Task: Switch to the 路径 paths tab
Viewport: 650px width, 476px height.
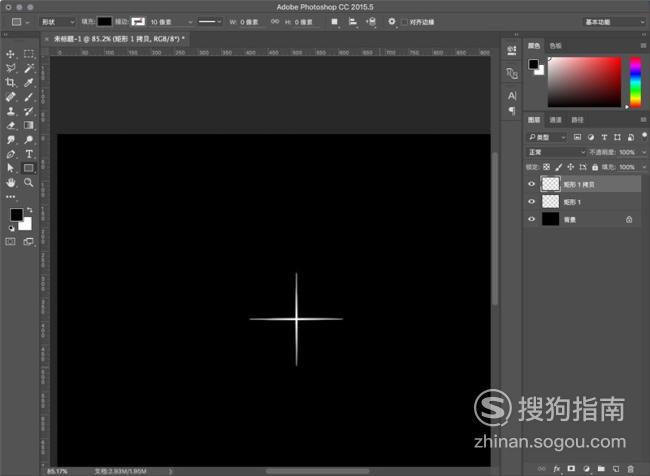Action: [x=577, y=120]
